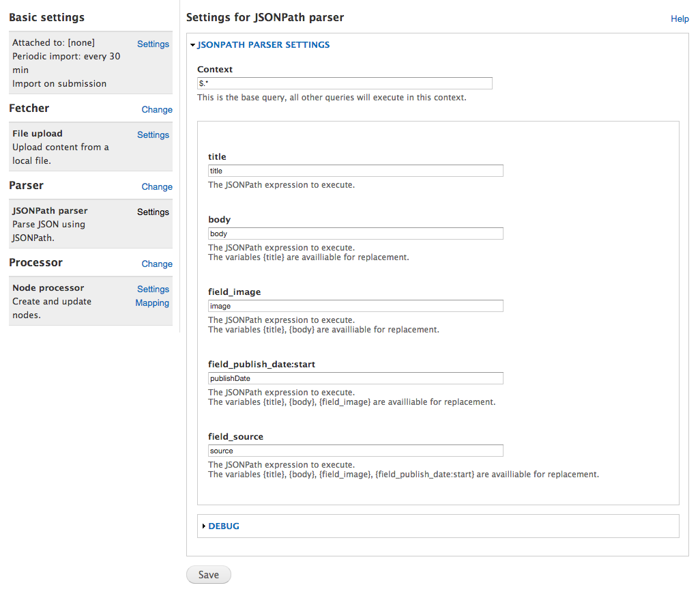
Task: Click the 'Basic settings' heading
Action: [x=47, y=18]
